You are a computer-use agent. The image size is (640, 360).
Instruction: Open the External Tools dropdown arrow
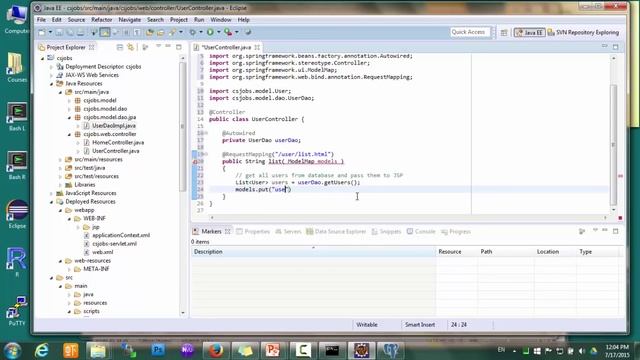[x=236, y=32]
